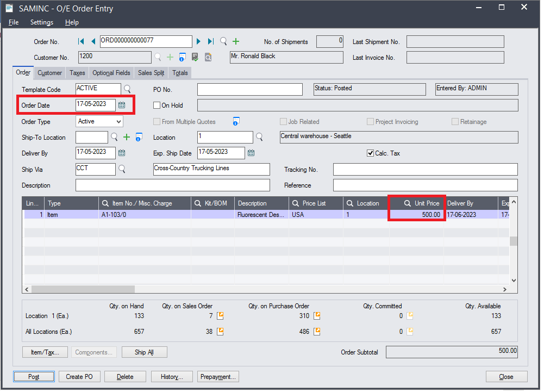The image size is (544, 392).
Task: Add new Ship-To Location
Action: pyautogui.click(x=127, y=137)
